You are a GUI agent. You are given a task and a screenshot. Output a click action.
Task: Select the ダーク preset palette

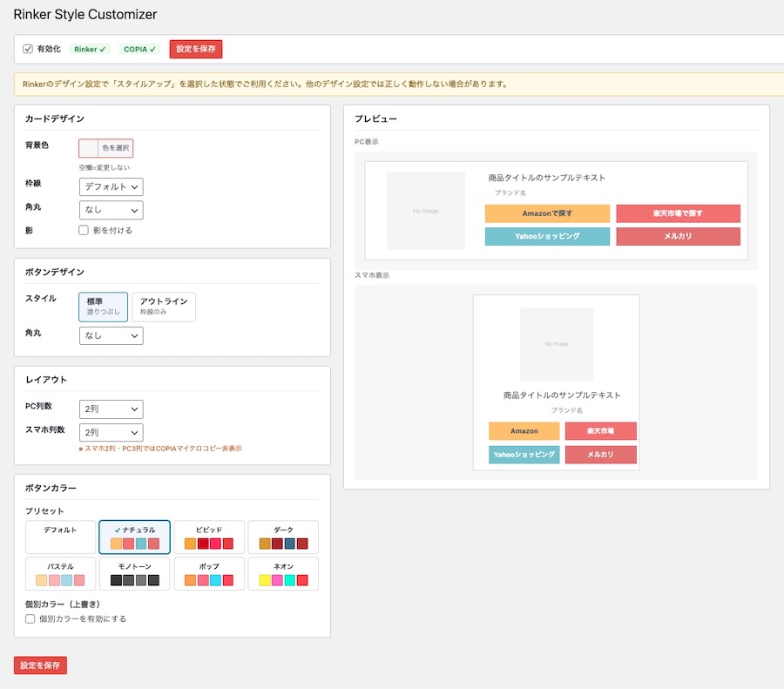click(x=283, y=537)
